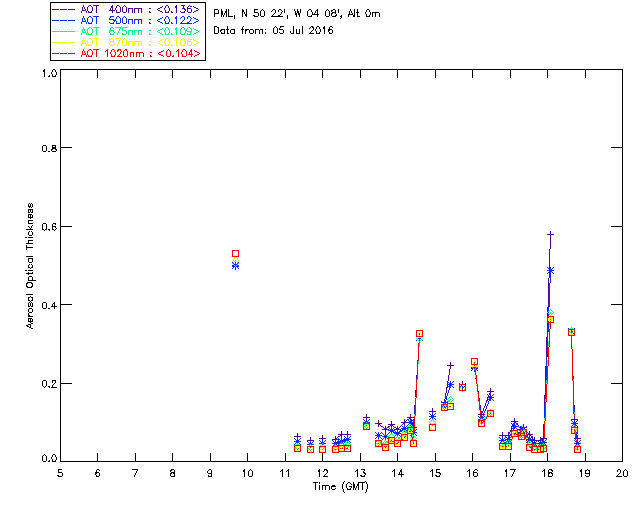Viewport: 640px width, 512px height.
Task: Click the purple plus marker near 0.25 at 15.4 hours
Action: (450, 365)
